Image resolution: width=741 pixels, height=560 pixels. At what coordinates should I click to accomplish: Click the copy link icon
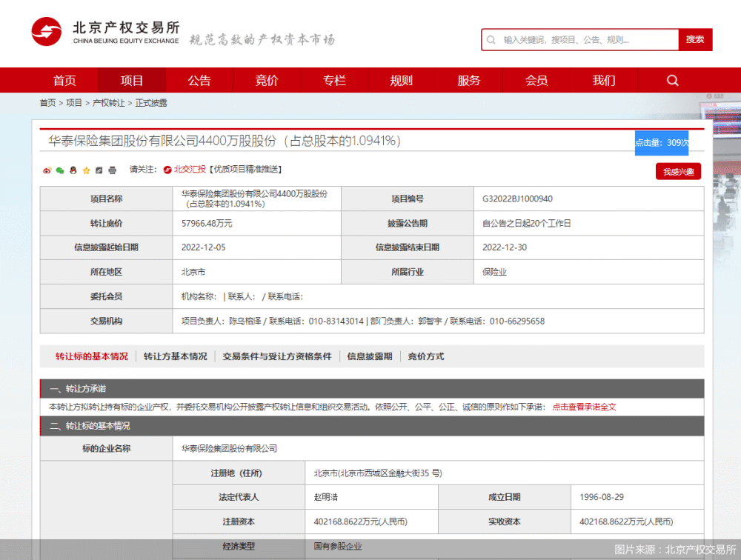(x=99, y=170)
